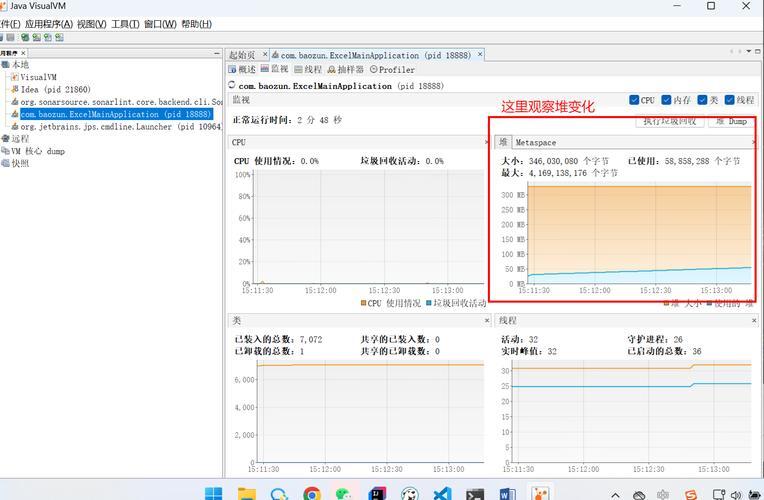Select the Metaspace memory tab
764x500 pixels.
[535, 142]
